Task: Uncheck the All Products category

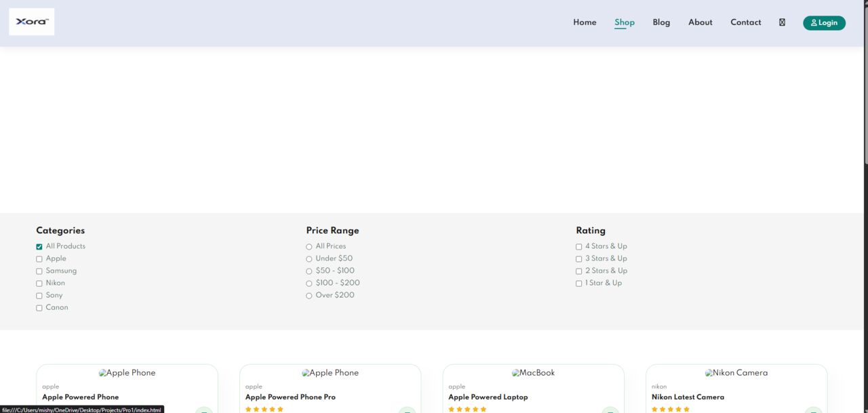Action: (x=39, y=247)
